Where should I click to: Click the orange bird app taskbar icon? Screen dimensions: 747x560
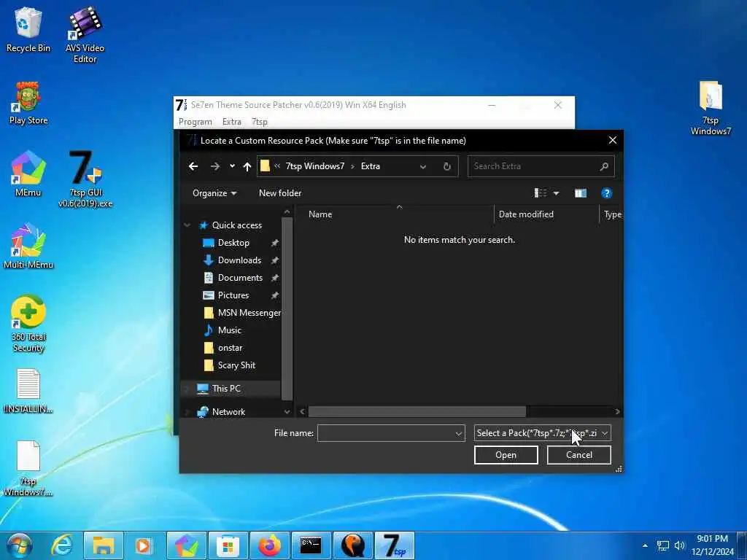tap(352, 545)
